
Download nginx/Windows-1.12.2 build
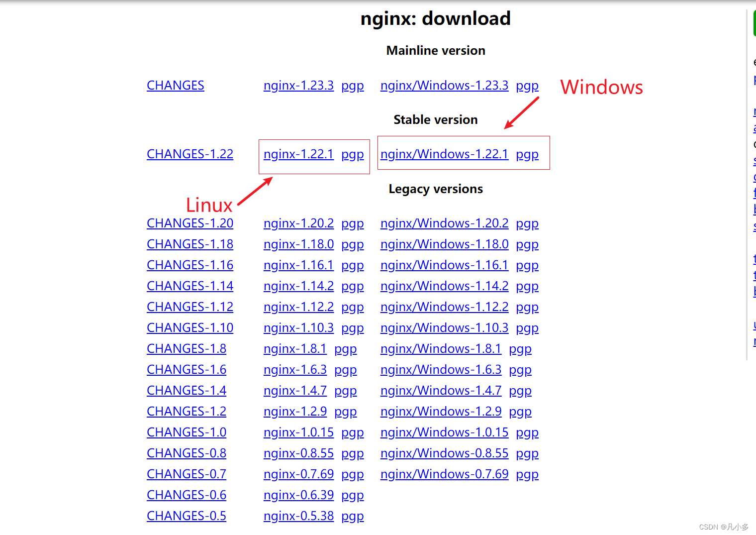tap(444, 307)
